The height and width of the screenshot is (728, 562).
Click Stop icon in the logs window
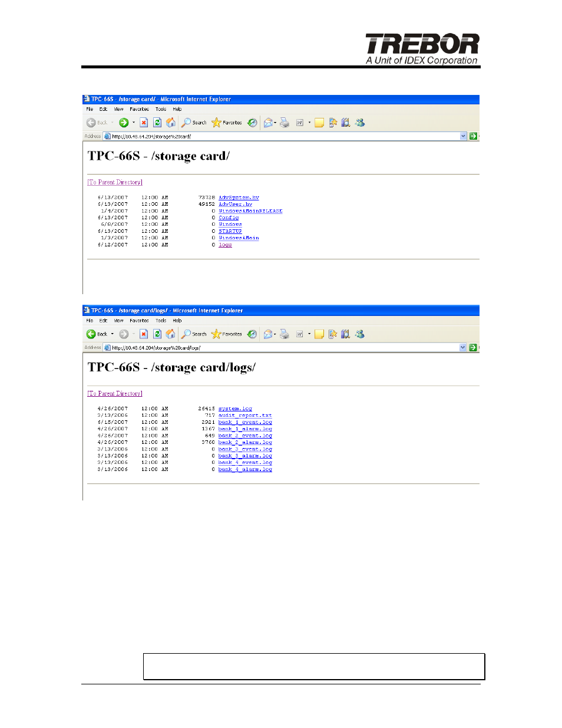[x=144, y=334]
